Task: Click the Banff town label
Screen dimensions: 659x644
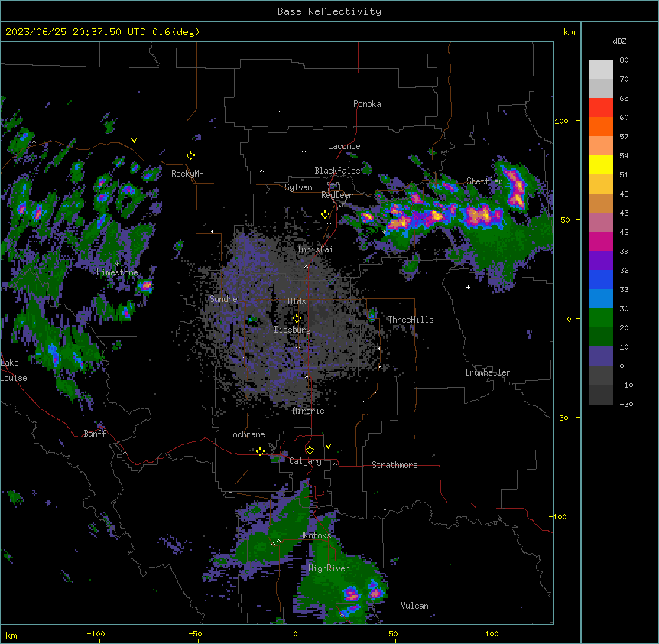Action: [95, 434]
